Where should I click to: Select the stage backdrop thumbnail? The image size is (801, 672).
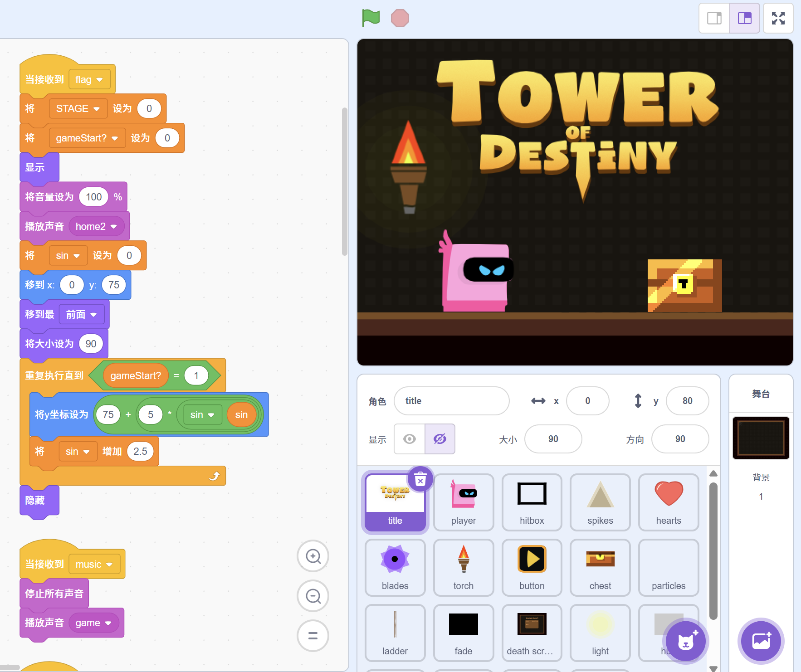[761, 438]
